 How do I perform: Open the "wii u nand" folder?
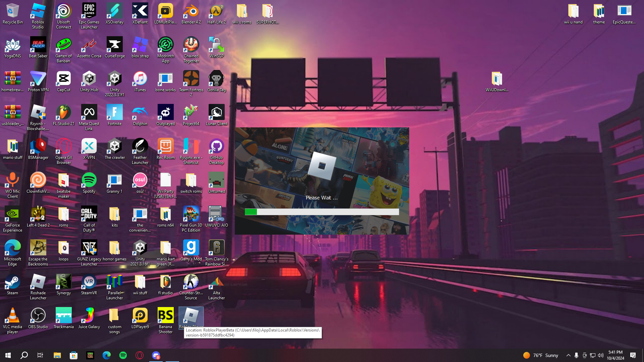[574, 14]
